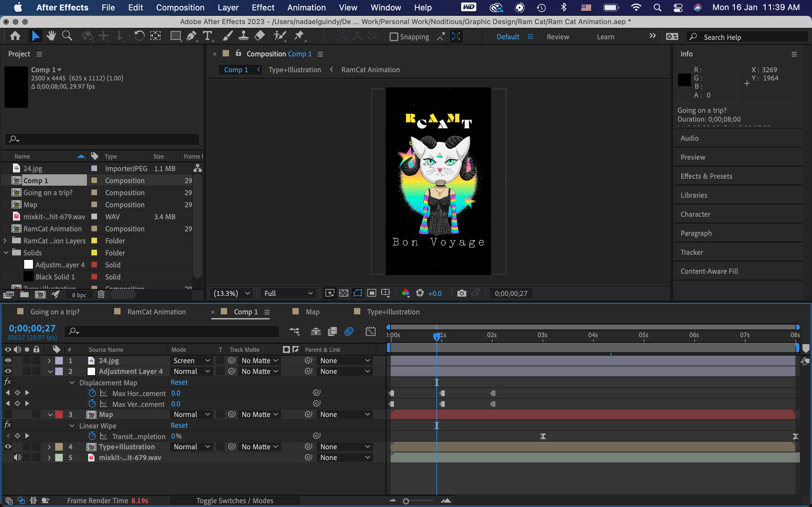Select the Hand tool

coord(51,36)
